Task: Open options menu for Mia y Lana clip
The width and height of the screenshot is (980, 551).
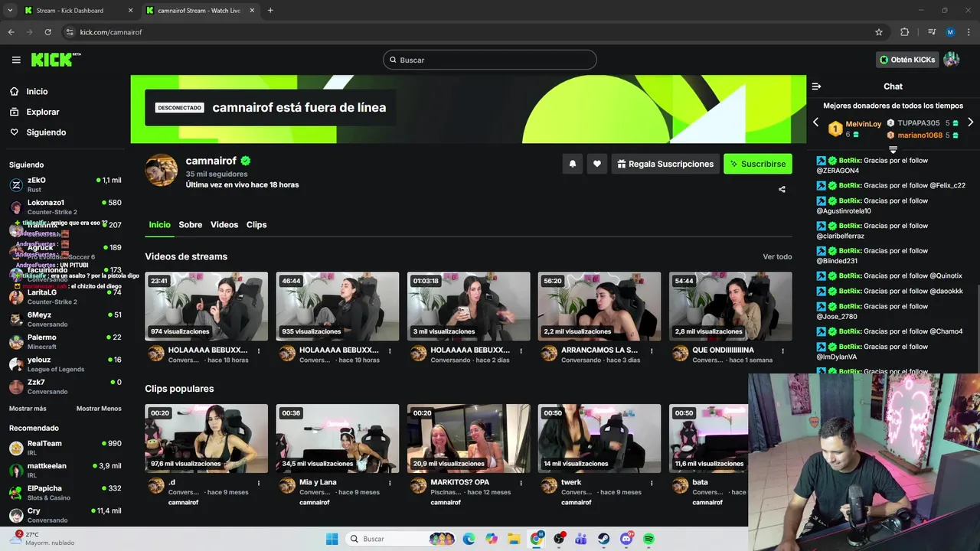Action: coord(390,483)
